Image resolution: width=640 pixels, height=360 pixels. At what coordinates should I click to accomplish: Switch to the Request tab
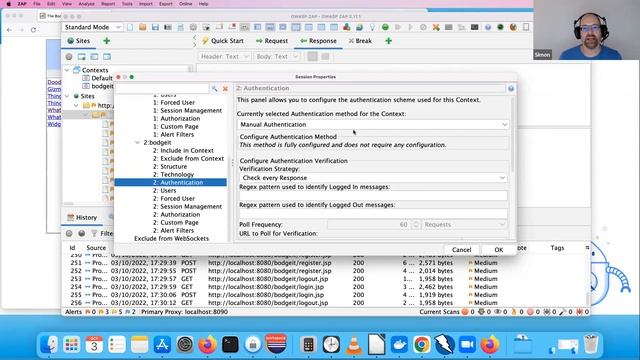pyautogui.click(x=272, y=41)
